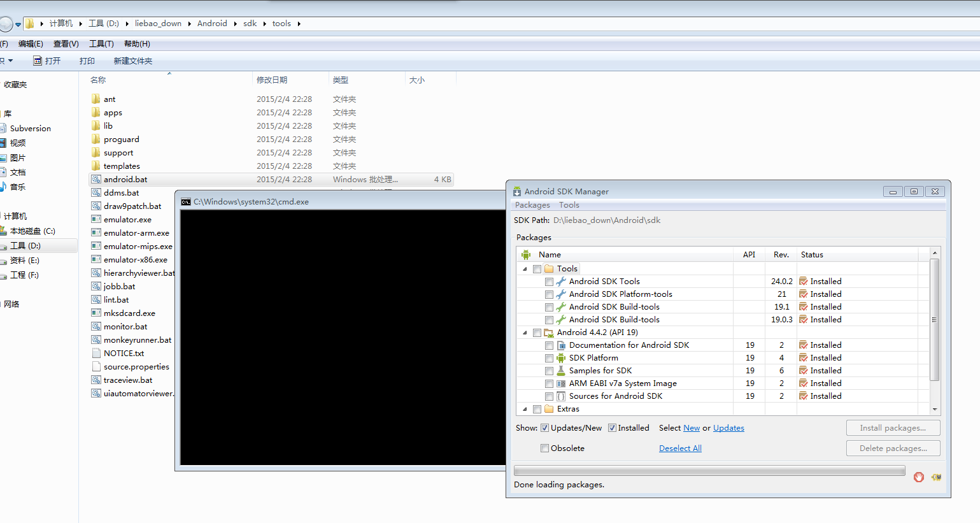Click the cmd.exe window title bar icon
980x523 pixels.
(186, 202)
